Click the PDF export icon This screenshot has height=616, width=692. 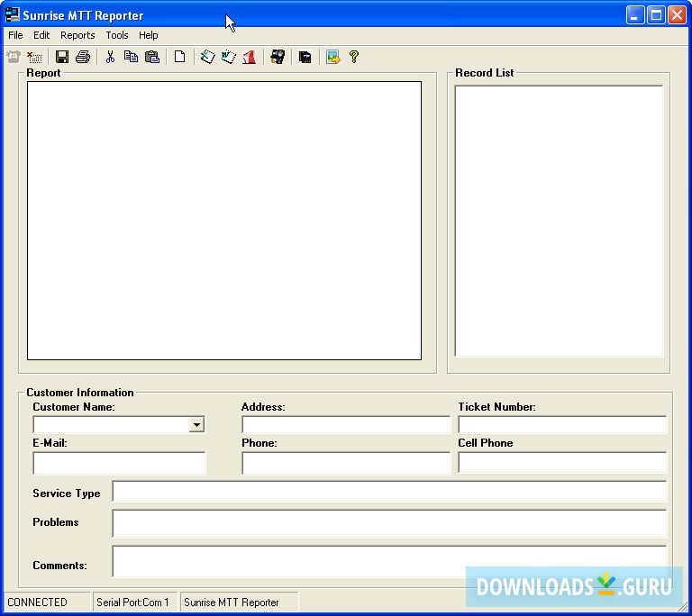coord(249,57)
